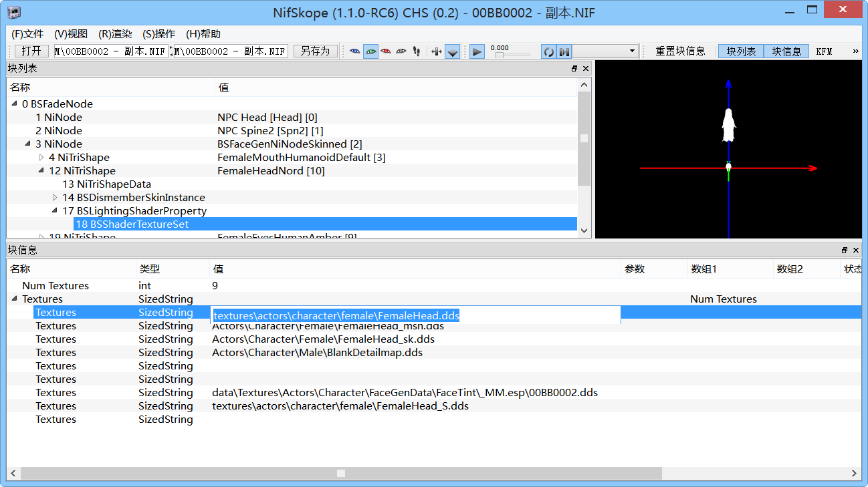Select the 1 NiNode row
868x487 pixels.
292,118
